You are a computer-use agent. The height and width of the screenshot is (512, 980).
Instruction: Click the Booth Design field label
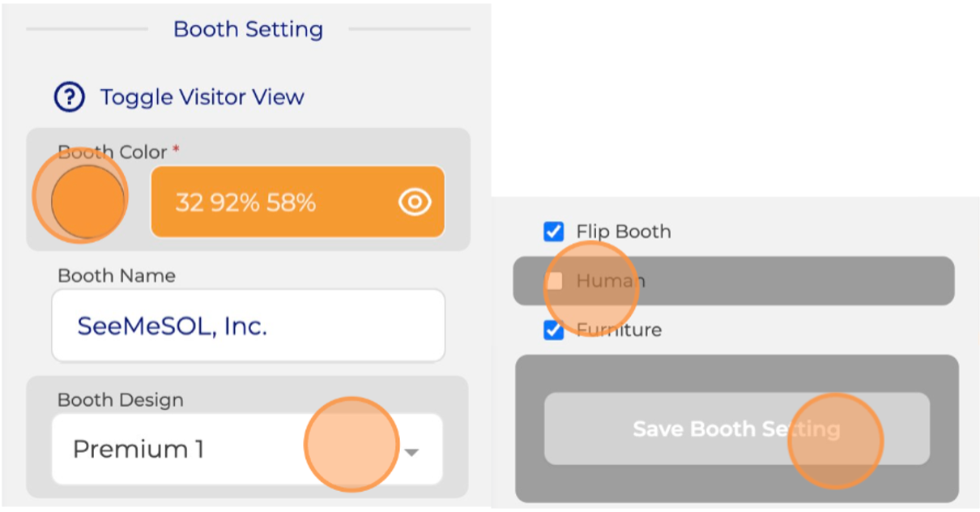pyautogui.click(x=120, y=399)
